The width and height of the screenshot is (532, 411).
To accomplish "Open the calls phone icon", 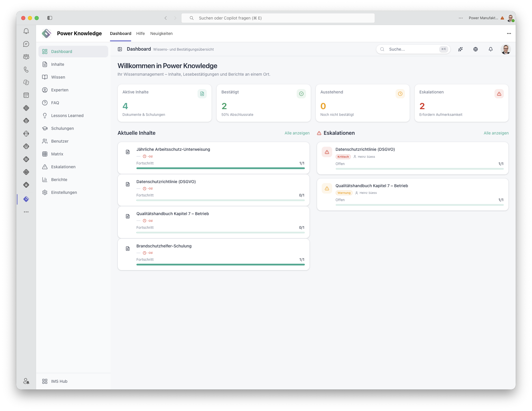I will pos(26,70).
